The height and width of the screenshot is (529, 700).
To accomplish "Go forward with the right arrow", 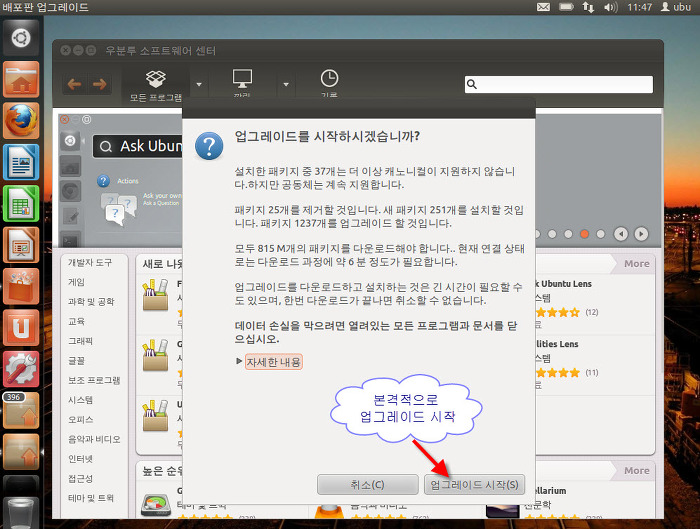I will coord(101,84).
